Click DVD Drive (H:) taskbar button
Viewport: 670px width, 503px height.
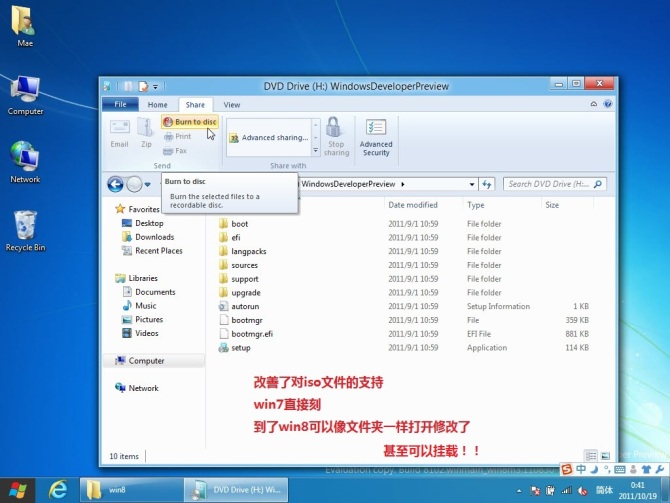(x=236, y=490)
